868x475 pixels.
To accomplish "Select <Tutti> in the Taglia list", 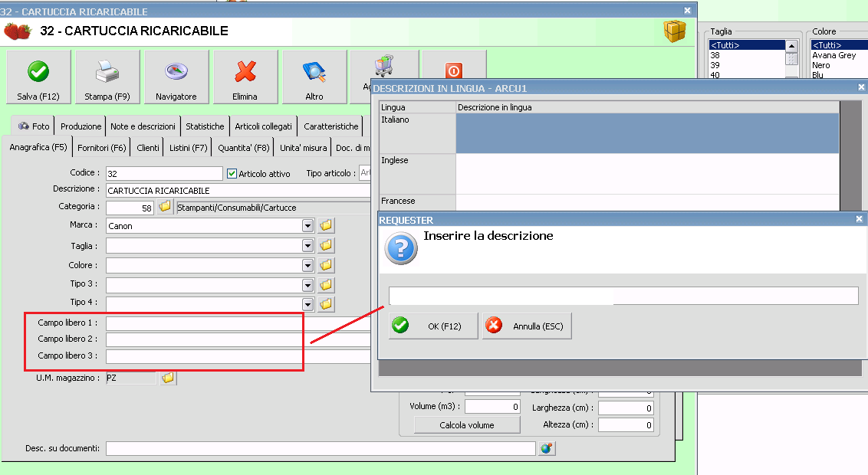I will point(747,45).
